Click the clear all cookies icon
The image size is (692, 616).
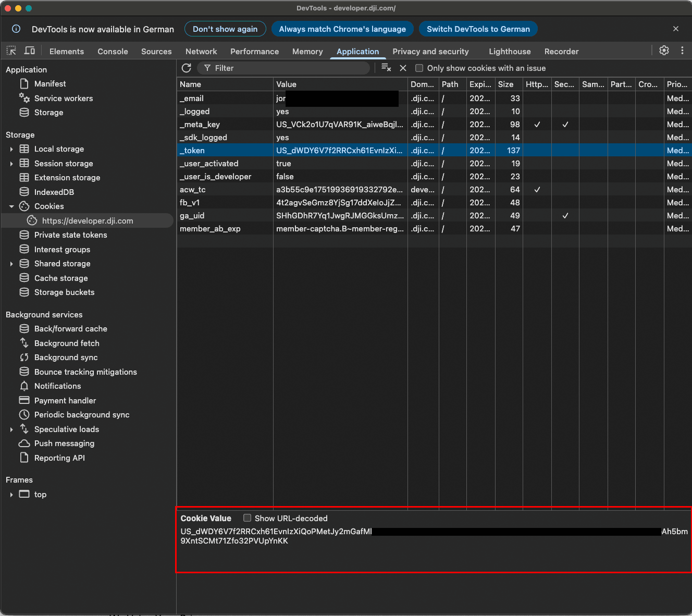[x=386, y=68]
